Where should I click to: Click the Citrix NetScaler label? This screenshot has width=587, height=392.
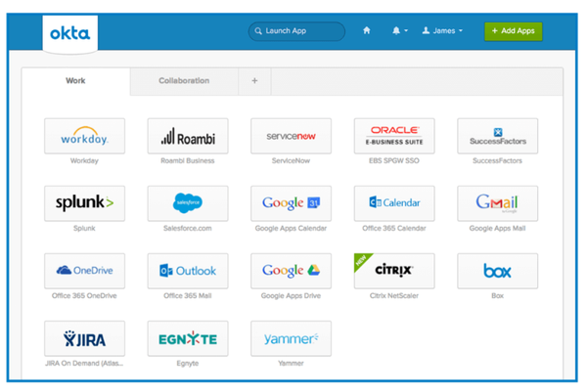pos(394,296)
